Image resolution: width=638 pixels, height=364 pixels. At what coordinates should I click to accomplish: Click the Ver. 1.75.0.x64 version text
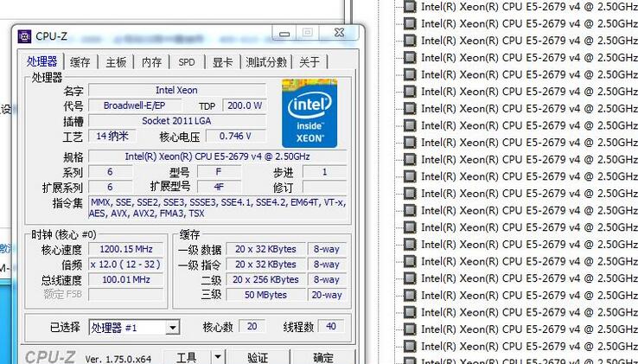coord(118,359)
